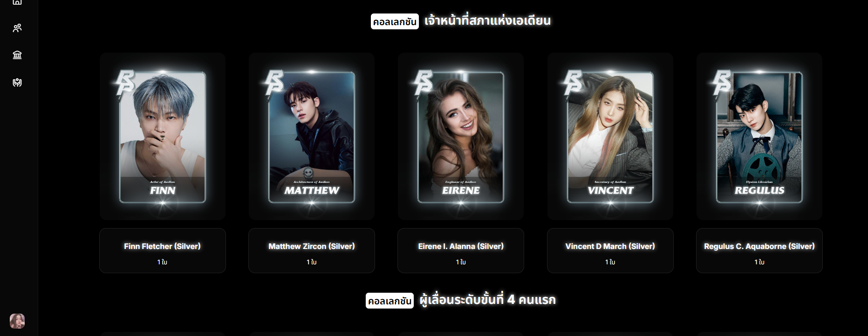
Task: Click the home icon atop the sidebar
Action: tap(17, 2)
